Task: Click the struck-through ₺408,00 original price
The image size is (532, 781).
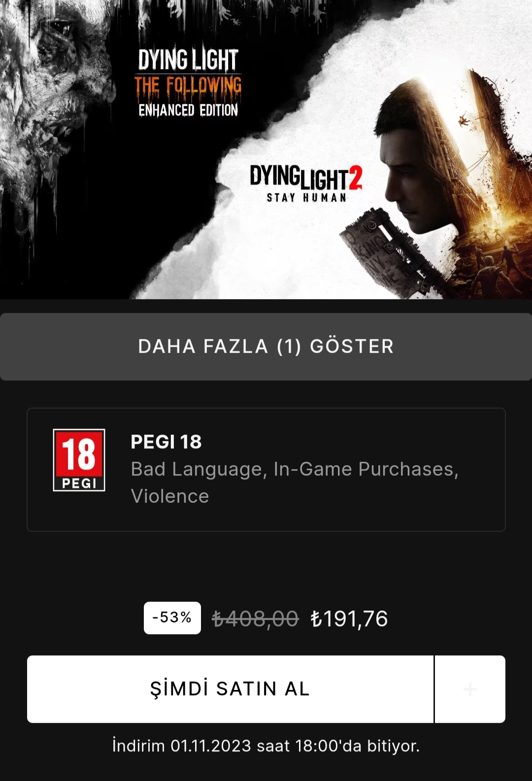Action: (x=255, y=618)
